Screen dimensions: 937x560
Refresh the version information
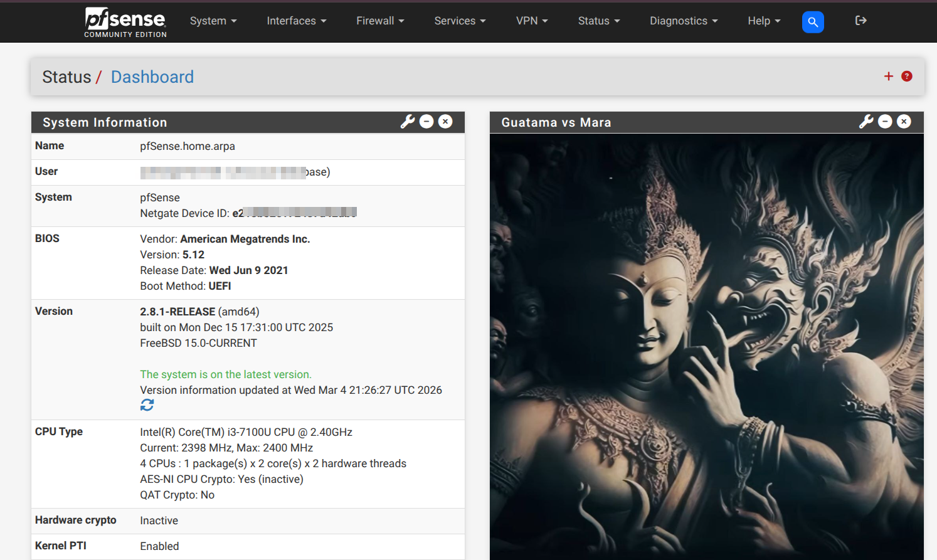(x=146, y=405)
